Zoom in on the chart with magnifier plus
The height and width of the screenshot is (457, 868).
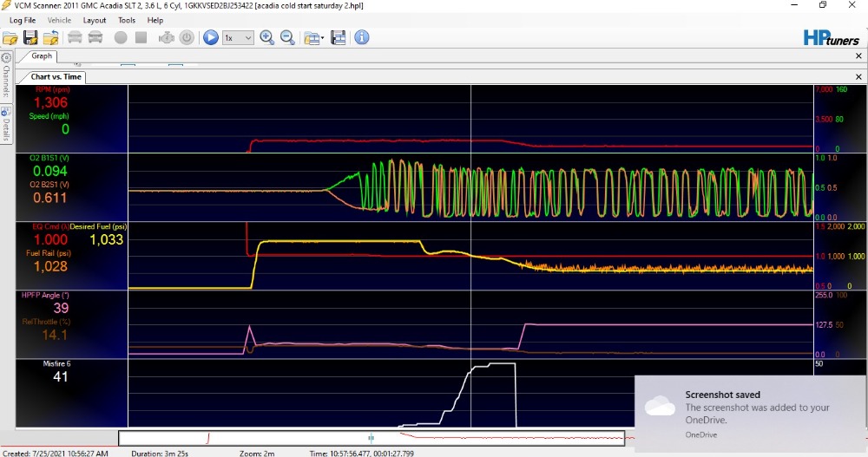tap(267, 37)
